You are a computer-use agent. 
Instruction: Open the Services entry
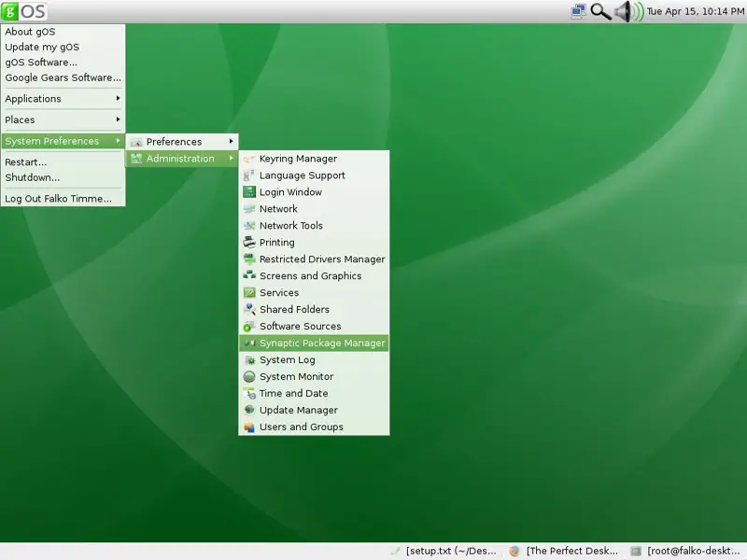click(x=314, y=292)
